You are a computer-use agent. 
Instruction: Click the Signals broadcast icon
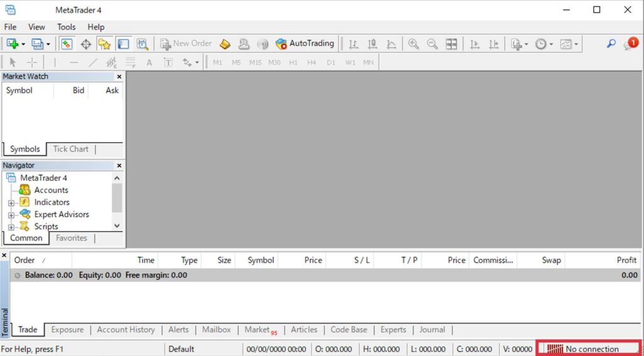click(x=263, y=44)
